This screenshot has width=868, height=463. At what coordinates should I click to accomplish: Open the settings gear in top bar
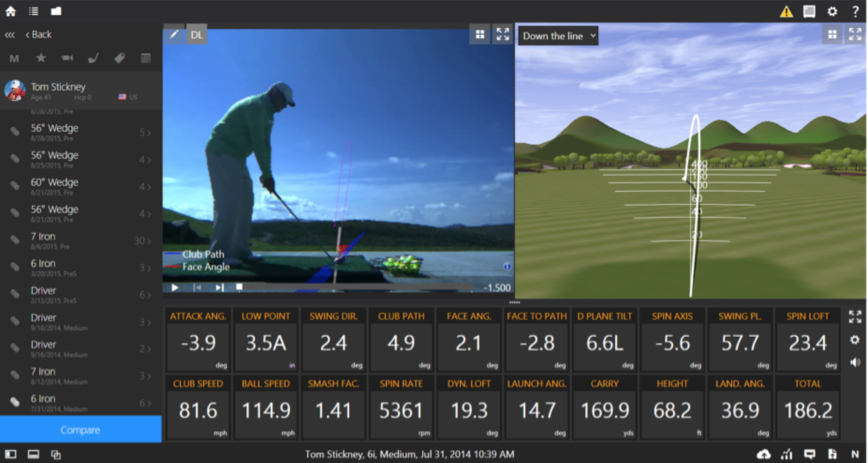[x=832, y=11]
